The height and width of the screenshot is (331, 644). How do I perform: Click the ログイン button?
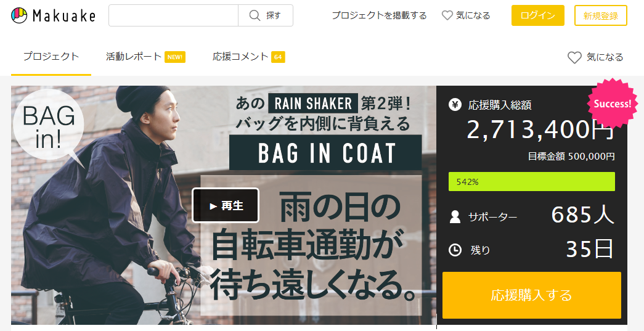pyautogui.click(x=537, y=15)
